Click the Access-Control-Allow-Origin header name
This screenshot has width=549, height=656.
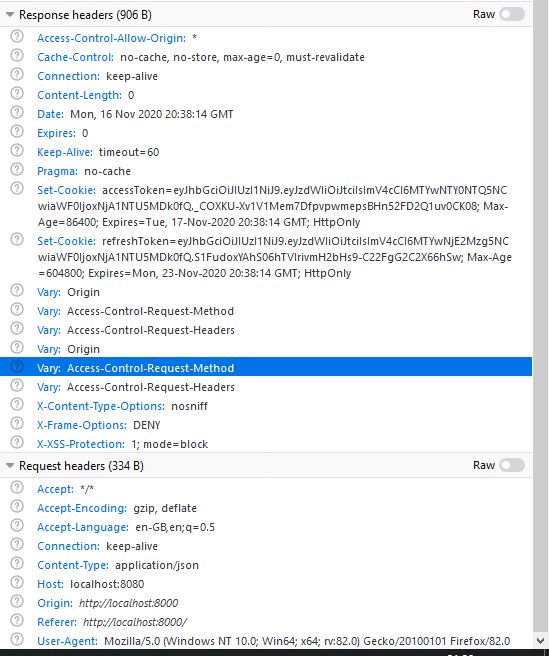(111, 38)
